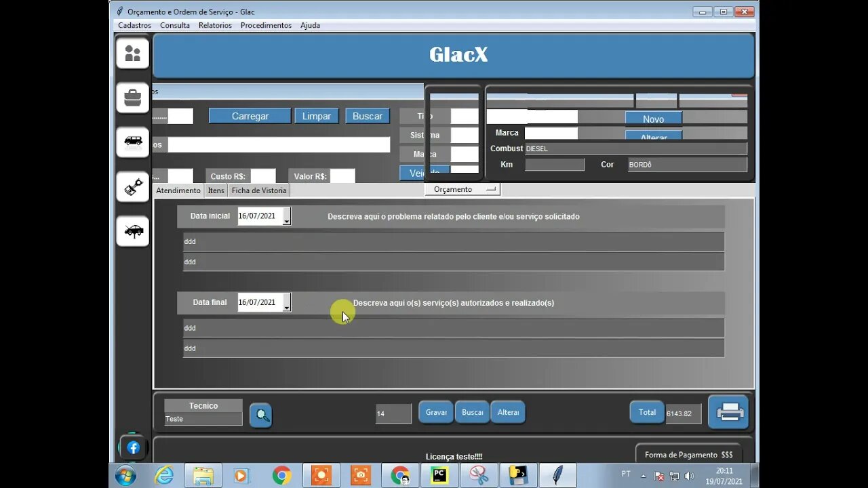Switch to Ficha de Vistoria tab

pyautogui.click(x=259, y=190)
